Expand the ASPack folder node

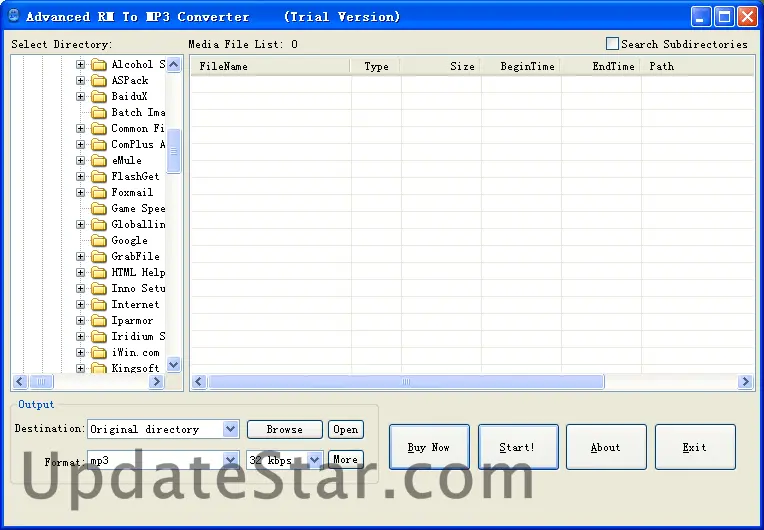point(80,80)
